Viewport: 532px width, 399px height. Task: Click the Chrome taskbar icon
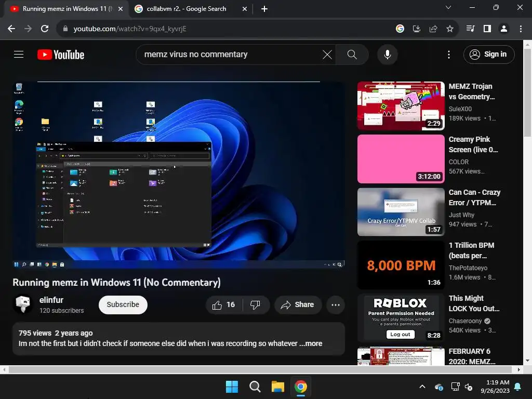coord(301,387)
